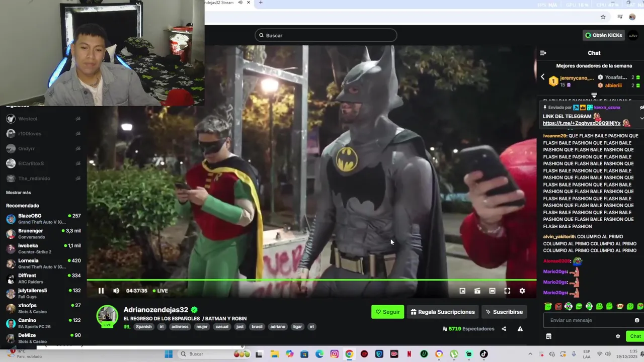Open Netflix from the taskbar

click(409, 354)
